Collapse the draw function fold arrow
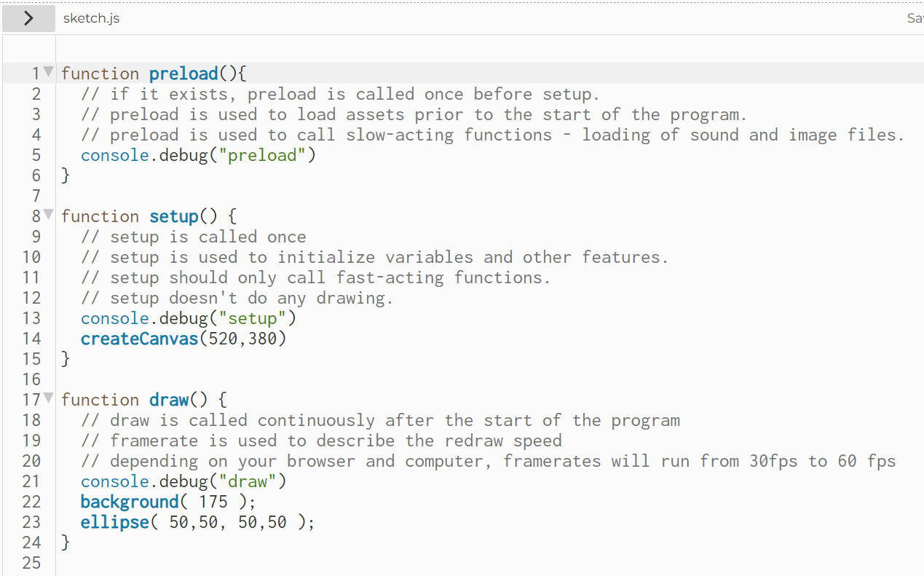Screen dimensions: 924x576 (48, 398)
